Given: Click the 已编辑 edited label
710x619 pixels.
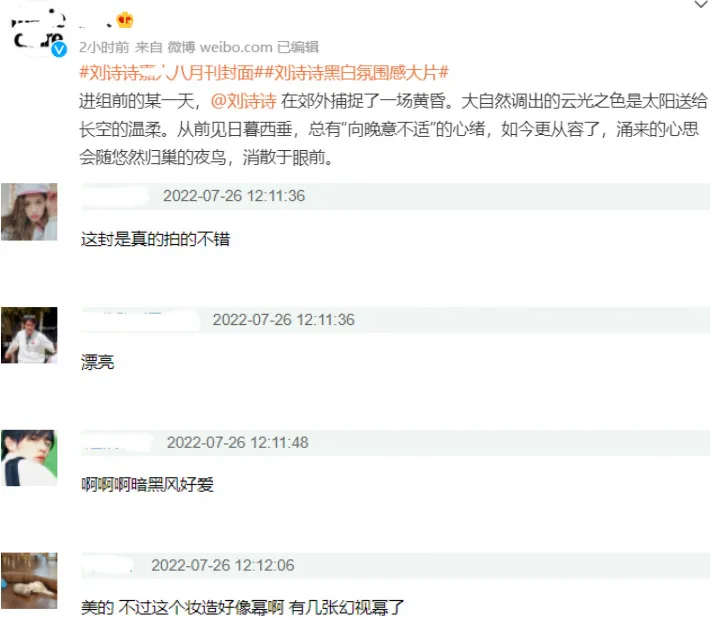Looking at the screenshot, I should tap(298, 47).
